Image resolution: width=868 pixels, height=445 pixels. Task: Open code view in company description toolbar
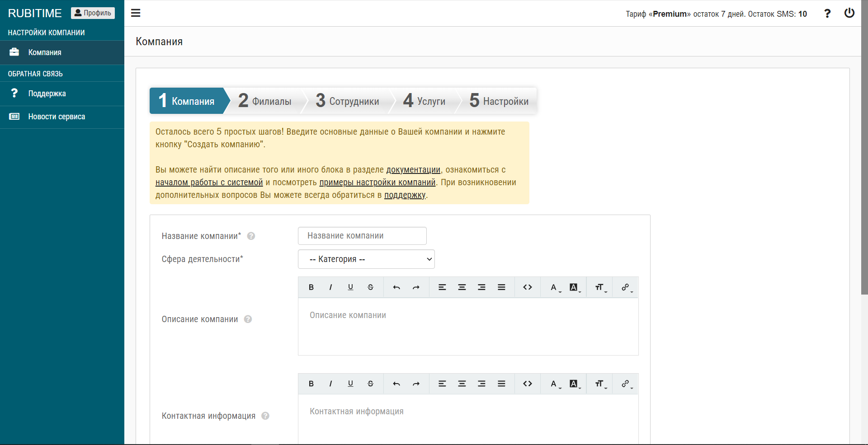pos(528,287)
